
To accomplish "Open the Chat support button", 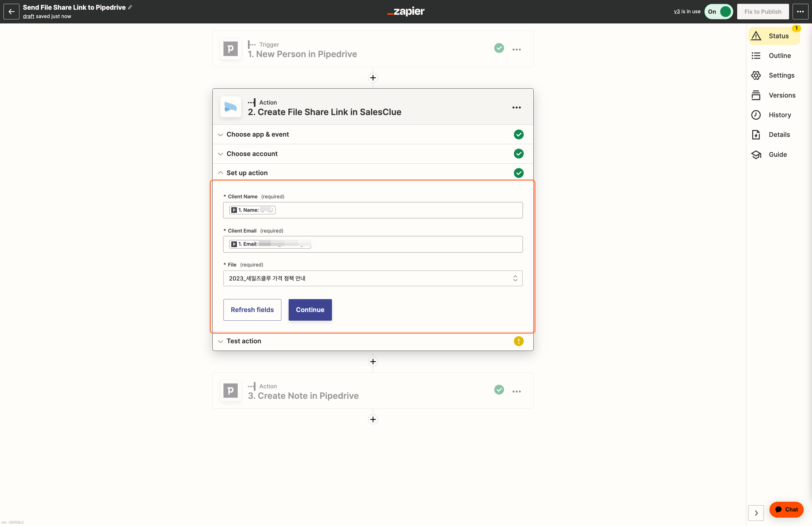I will coord(786,509).
